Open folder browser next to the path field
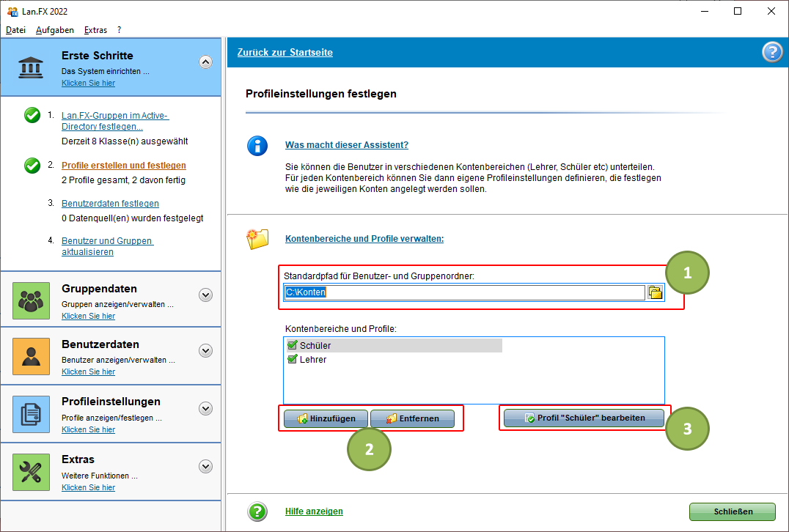 pos(656,293)
